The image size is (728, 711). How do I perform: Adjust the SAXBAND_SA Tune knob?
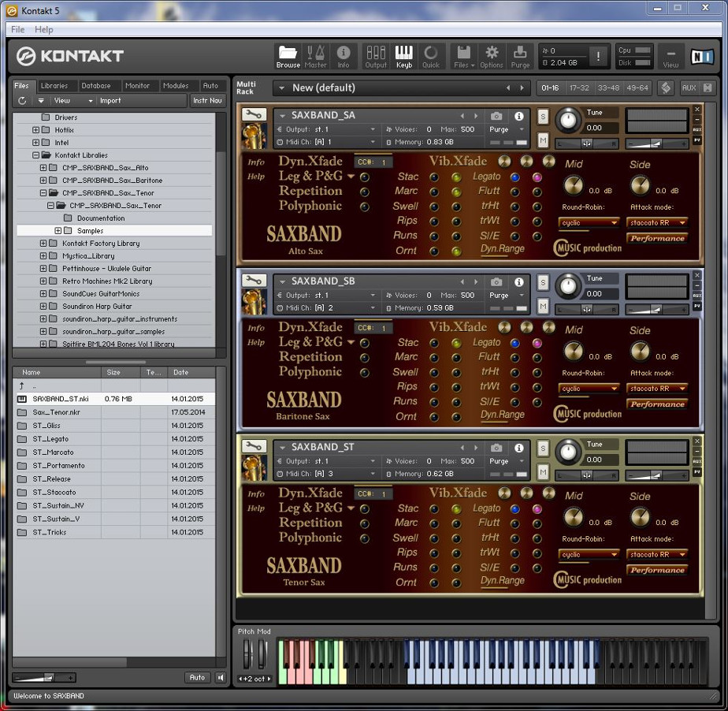568,121
